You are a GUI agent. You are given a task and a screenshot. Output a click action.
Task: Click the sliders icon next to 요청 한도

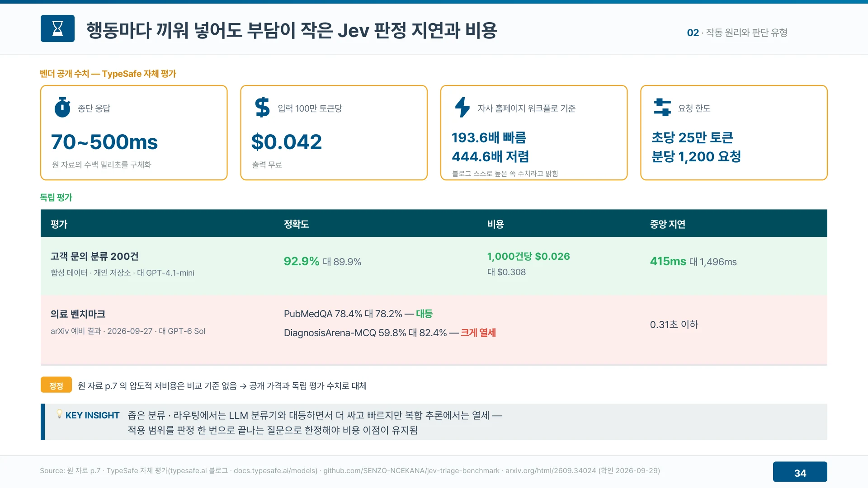tap(662, 108)
